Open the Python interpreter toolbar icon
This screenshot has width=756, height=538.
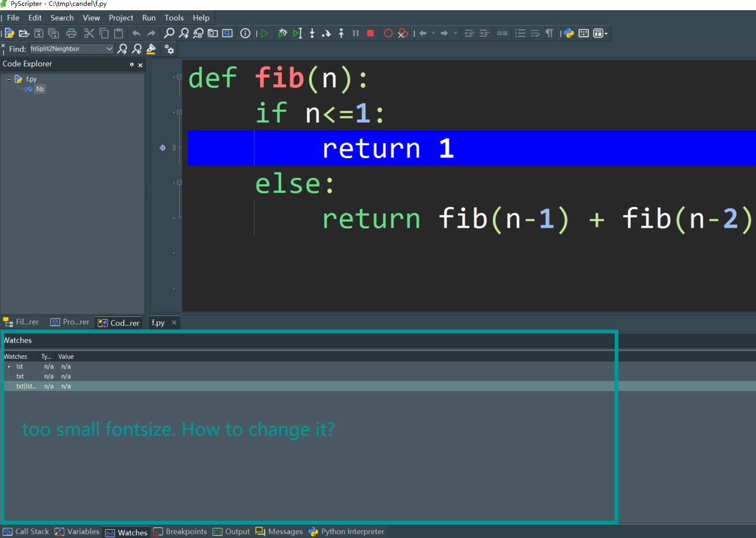pos(568,33)
